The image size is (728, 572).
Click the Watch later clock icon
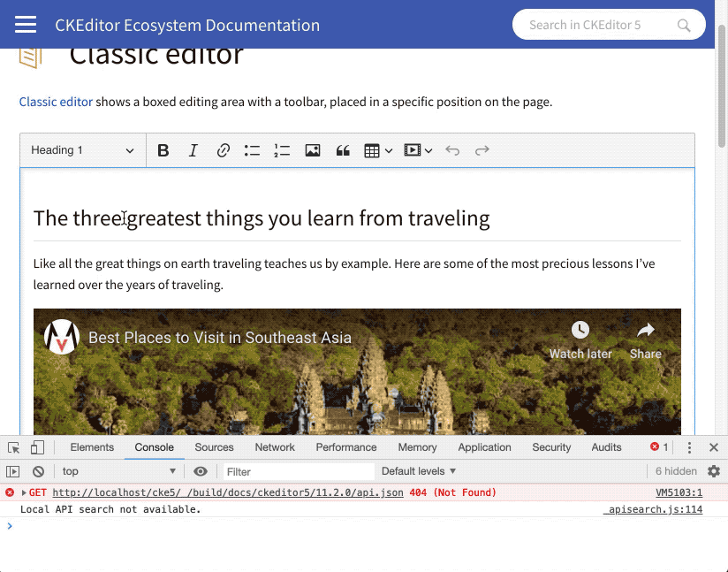(580, 330)
